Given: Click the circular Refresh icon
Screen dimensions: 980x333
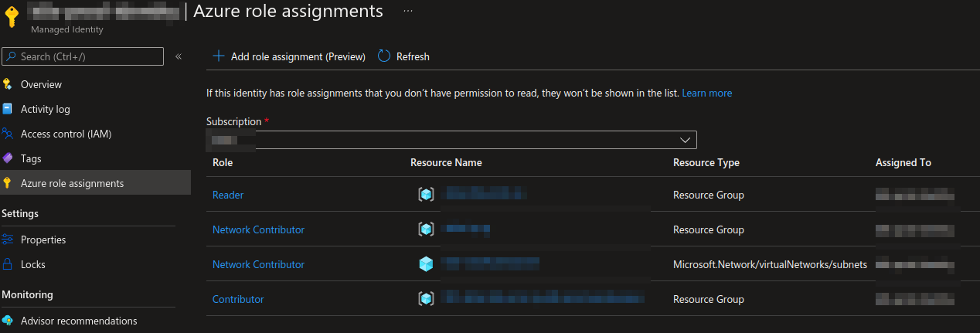Looking at the screenshot, I should click(x=384, y=56).
